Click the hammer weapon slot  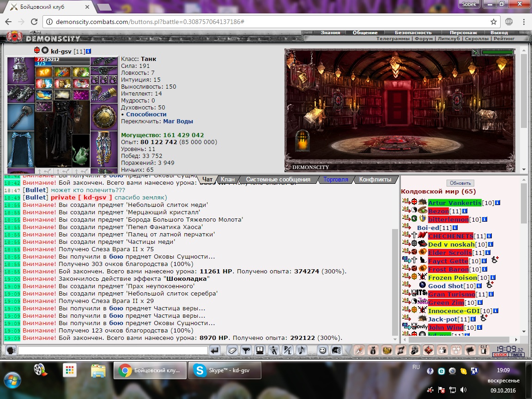20,117
